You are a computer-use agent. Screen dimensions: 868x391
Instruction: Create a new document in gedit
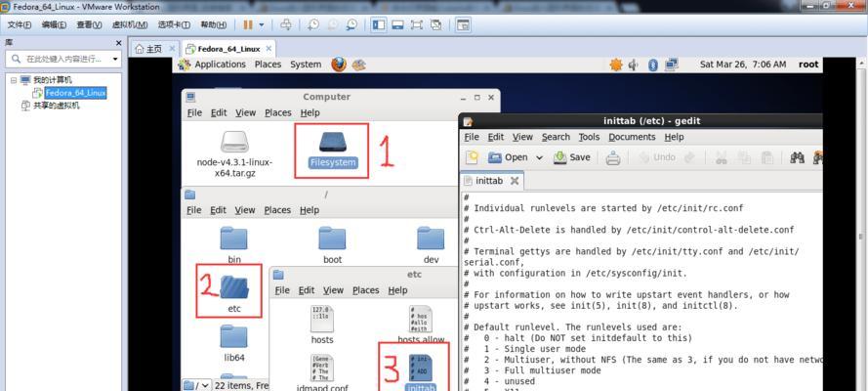tap(472, 157)
